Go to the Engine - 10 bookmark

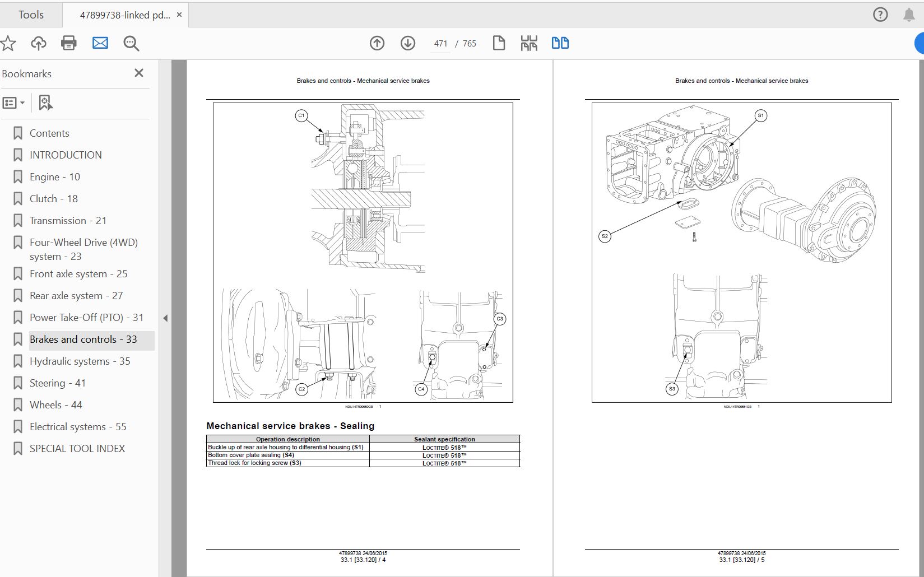(x=54, y=176)
